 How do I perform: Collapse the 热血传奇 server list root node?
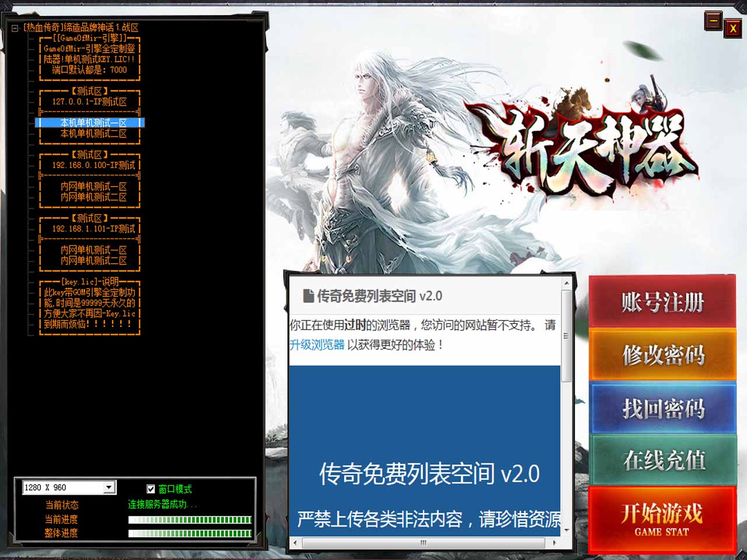pos(15,28)
